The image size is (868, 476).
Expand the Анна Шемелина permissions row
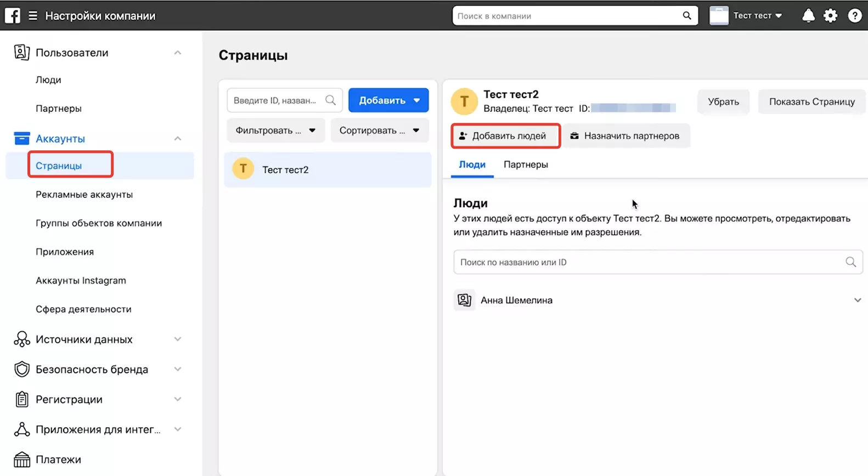658,300
